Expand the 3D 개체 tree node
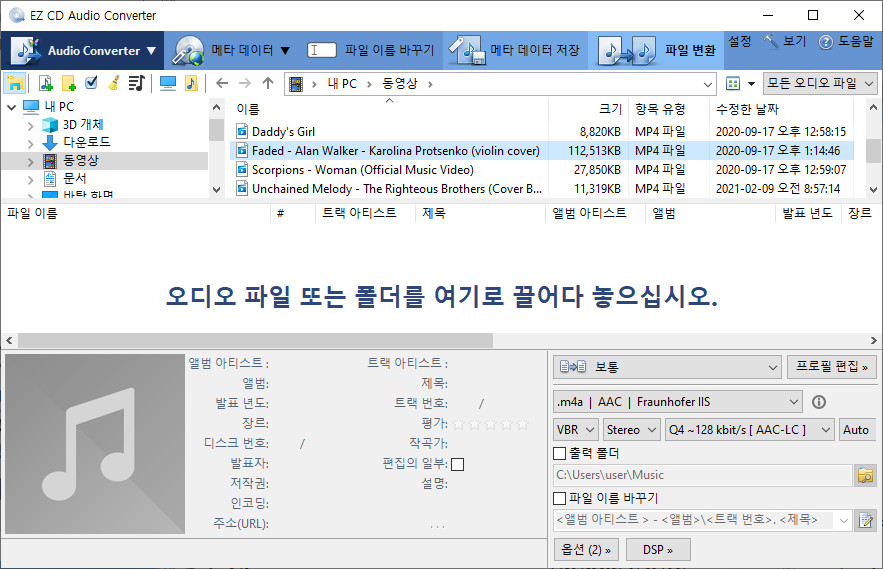 coord(30,125)
